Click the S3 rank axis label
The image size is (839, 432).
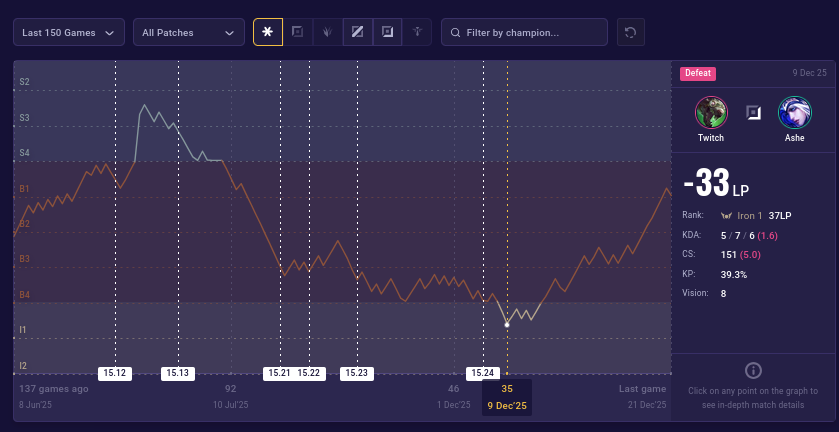point(24,118)
